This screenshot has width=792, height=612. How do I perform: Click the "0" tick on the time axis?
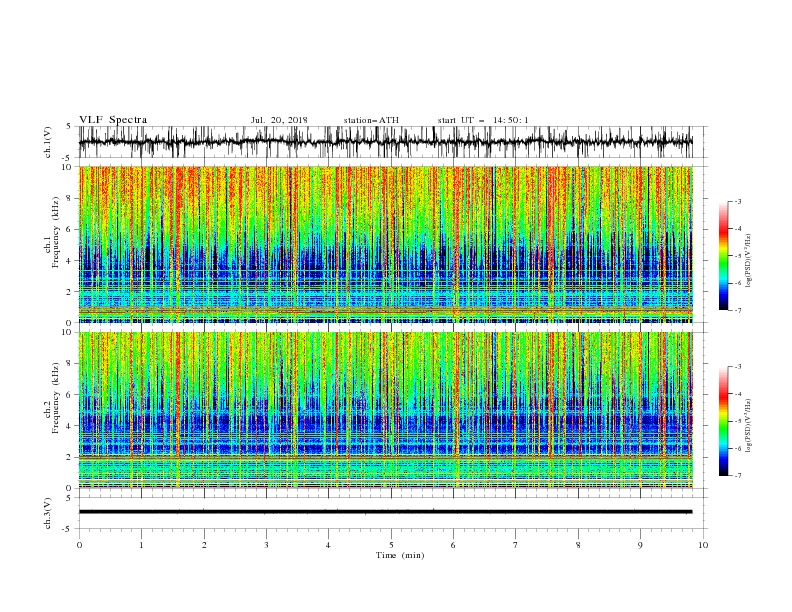pos(79,545)
